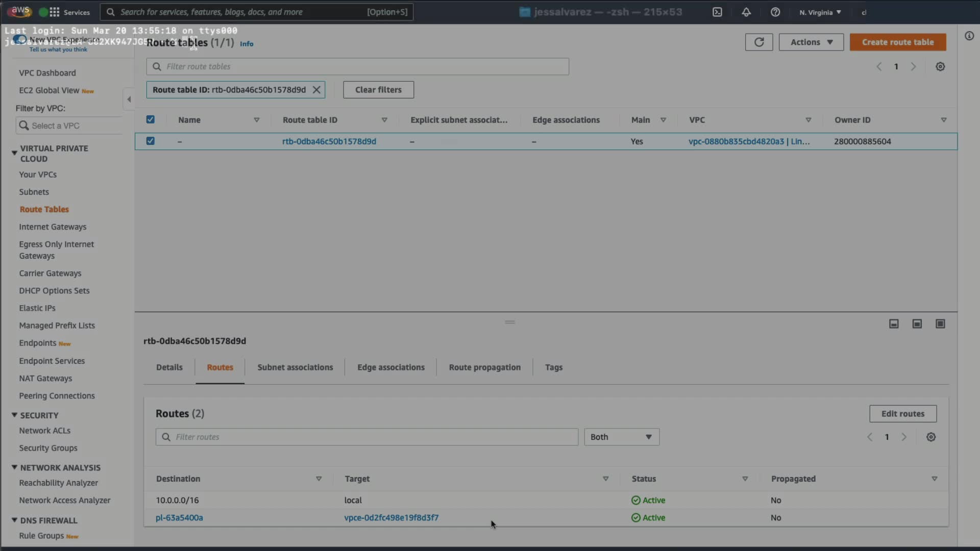Open route tables preferences gear icon
980x551 pixels.
(940, 67)
